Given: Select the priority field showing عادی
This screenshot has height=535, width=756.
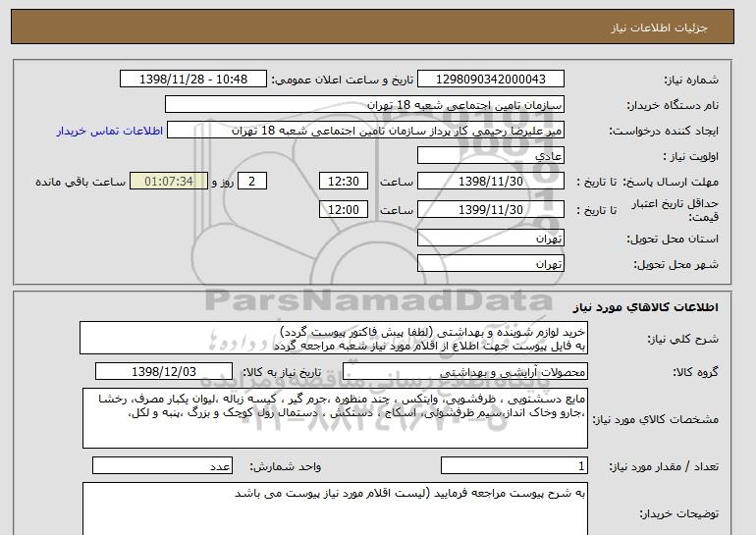Looking at the screenshot, I should point(490,156).
